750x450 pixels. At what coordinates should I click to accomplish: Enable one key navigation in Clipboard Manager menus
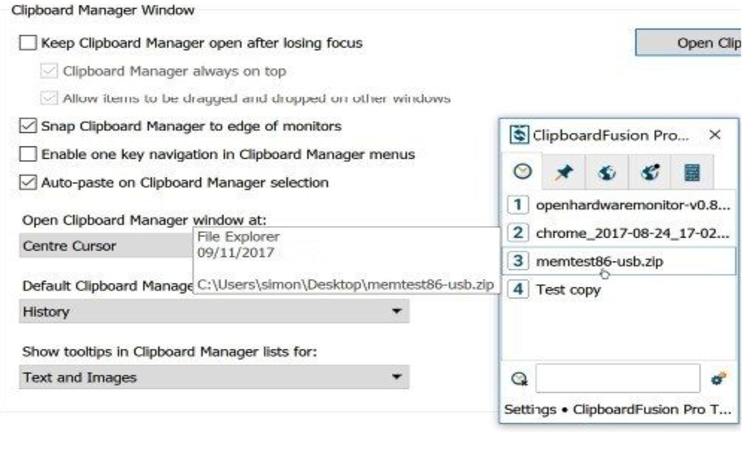point(28,154)
